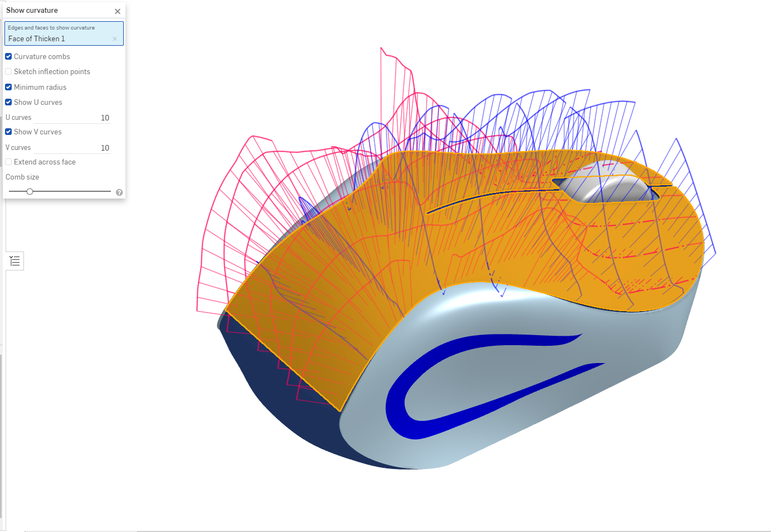Click the V curves count field
Screen dimensions: 771x532
click(72, 148)
